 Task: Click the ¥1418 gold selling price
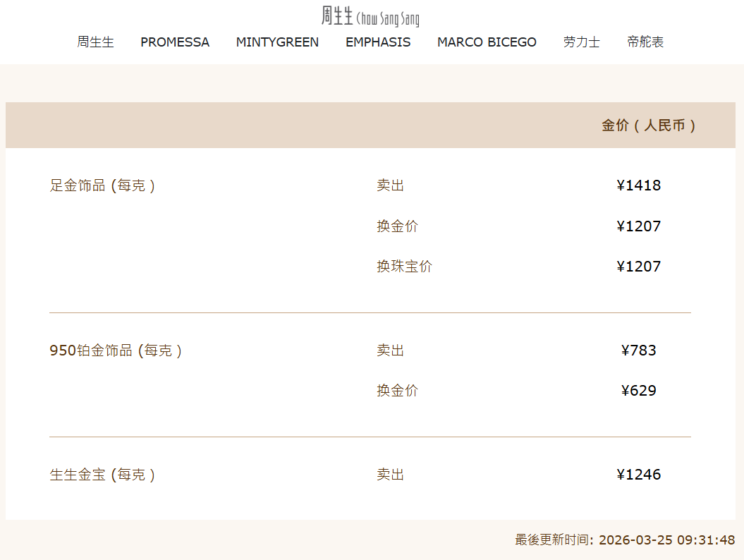point(638,185)
